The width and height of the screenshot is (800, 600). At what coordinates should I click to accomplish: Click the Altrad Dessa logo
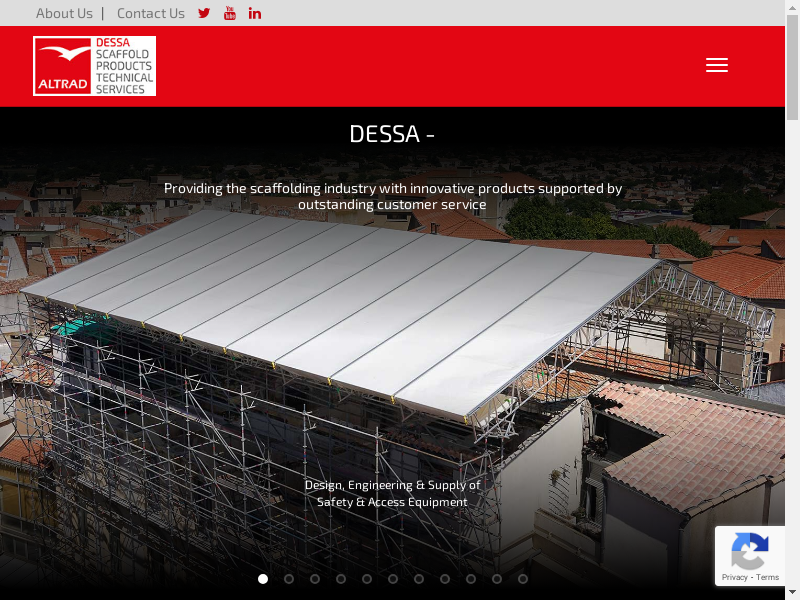95,66
